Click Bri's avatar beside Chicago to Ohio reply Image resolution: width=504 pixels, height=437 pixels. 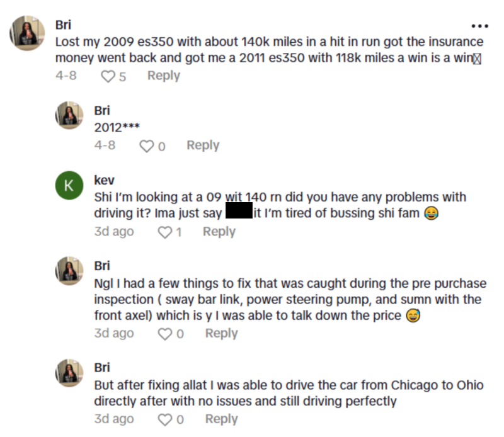tap(69, 372)
